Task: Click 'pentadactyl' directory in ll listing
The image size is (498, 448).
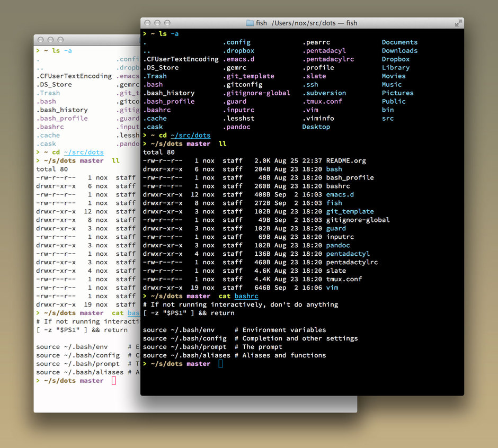Action: coord(348,254)
